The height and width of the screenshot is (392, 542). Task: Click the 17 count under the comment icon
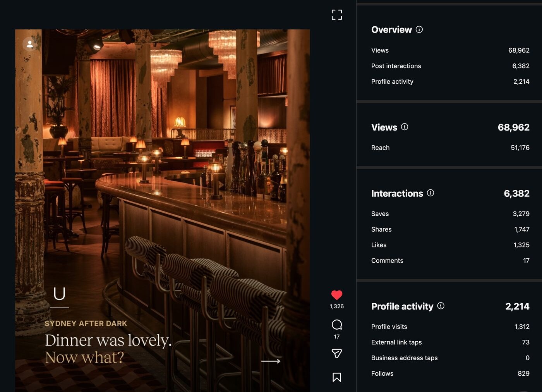pos(337,337)
